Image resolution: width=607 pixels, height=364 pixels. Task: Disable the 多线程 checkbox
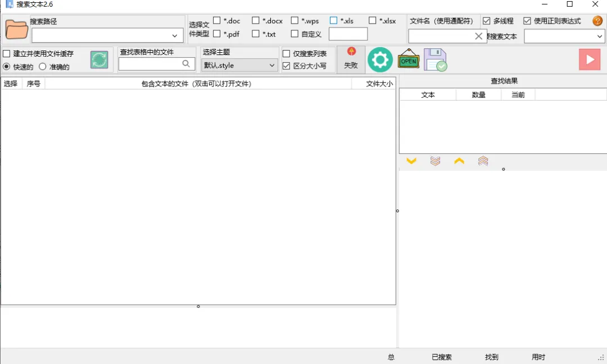coord(486,20)
